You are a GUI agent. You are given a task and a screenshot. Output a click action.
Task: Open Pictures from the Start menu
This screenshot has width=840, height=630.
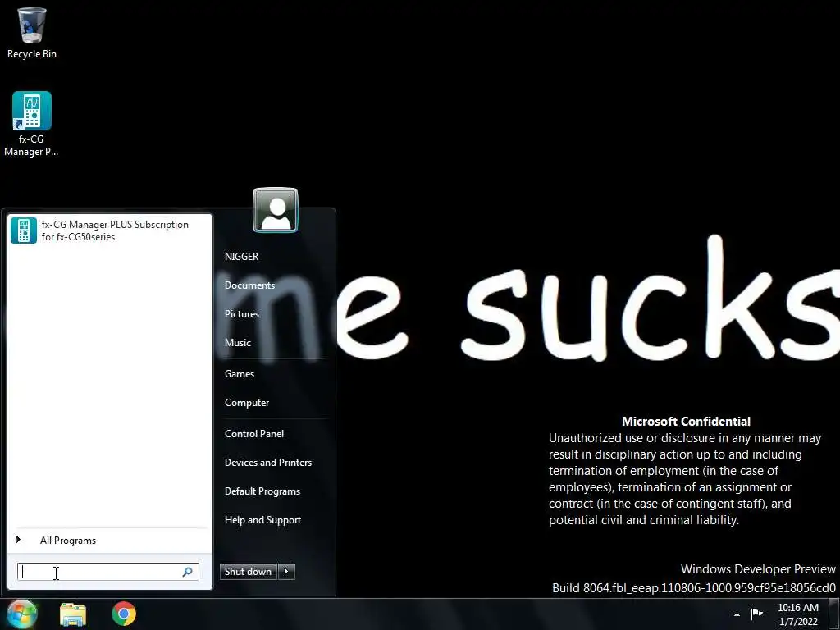coord(242,314)
